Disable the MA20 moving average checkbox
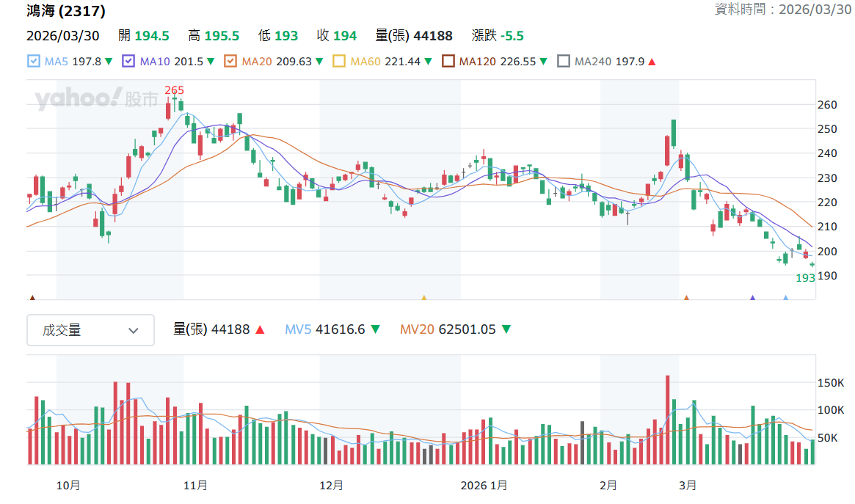This screenshot has width=855, height=504. tap(230, 61)
